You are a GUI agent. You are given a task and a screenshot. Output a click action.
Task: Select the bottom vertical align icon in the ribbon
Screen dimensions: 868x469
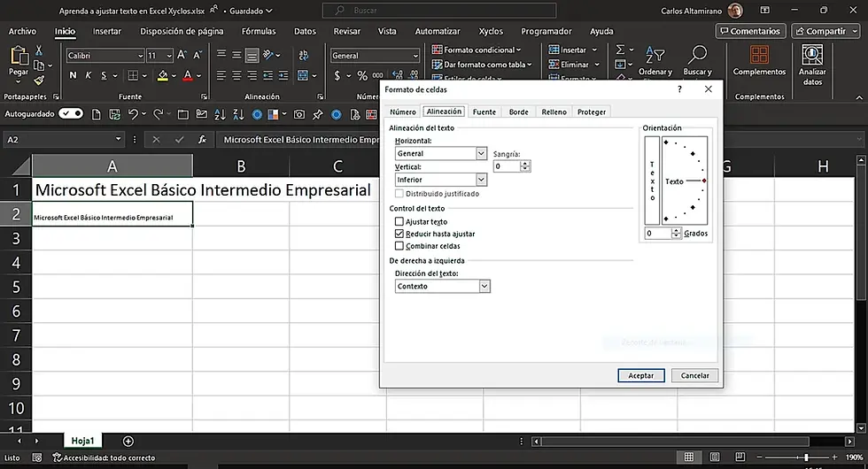click(252, 55)
